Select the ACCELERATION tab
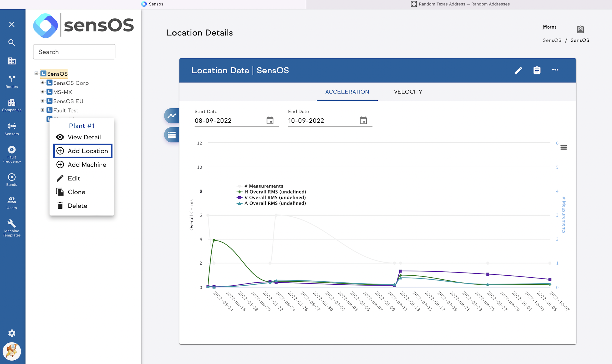This screenshot has width=612, height=364. pyautogui.click(x=347, y=92)
